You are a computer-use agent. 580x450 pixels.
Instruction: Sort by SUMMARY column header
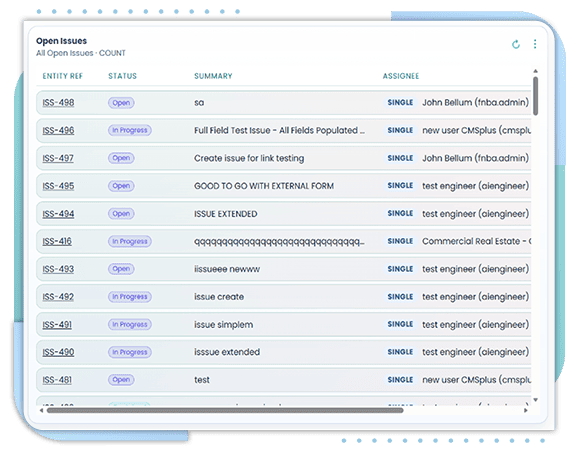point(213,76)
